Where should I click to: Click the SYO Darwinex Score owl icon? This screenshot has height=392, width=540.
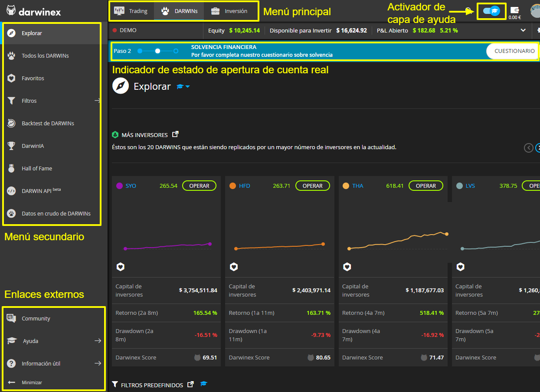click(x=197, y=358)
